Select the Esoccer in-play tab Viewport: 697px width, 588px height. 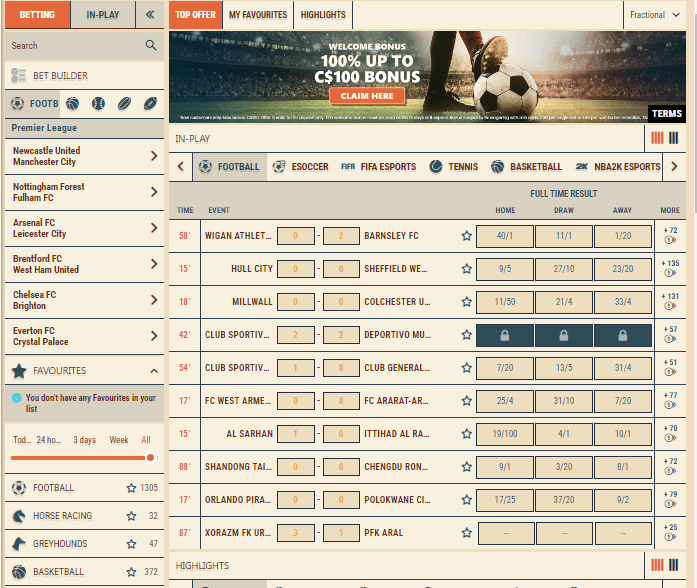(300, 167)
